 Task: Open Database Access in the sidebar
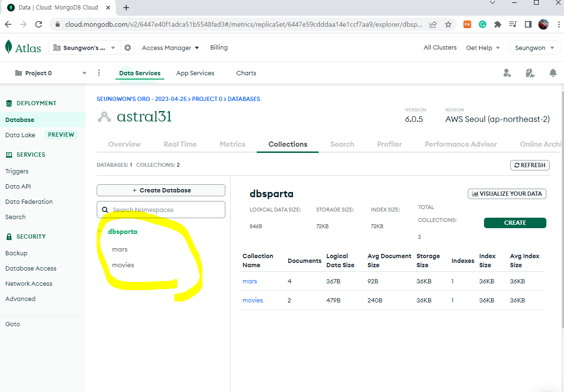click(x=31, y=268)
